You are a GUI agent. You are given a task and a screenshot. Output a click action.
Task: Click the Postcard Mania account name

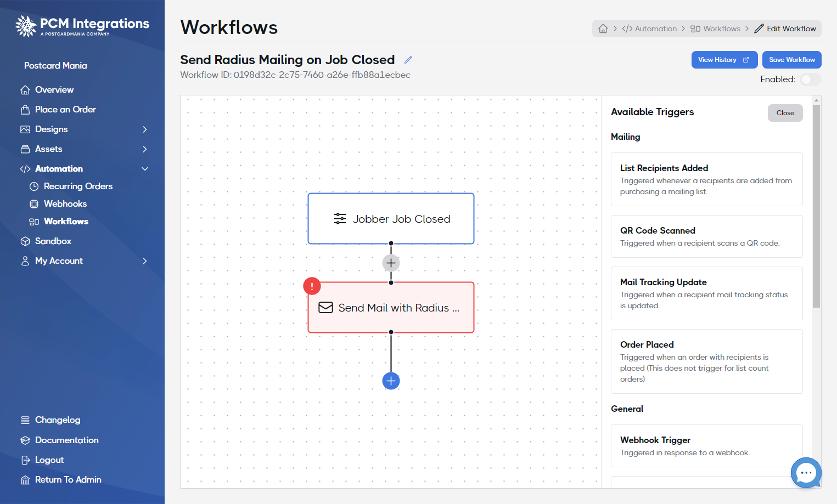(55, 66)
